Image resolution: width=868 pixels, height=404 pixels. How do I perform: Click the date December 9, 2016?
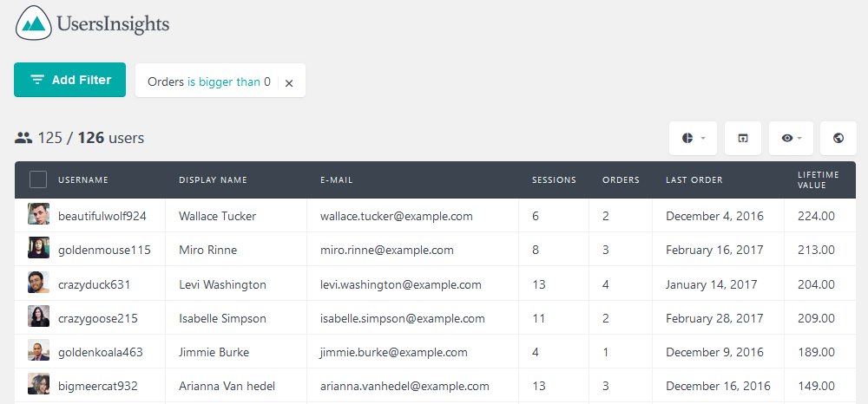click(714, 352)
